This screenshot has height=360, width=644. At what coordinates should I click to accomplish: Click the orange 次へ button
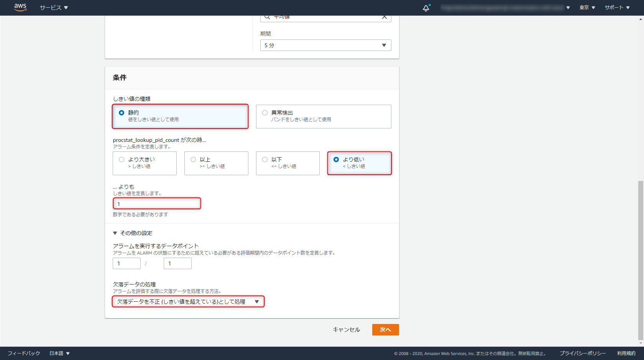coord(385,330)
